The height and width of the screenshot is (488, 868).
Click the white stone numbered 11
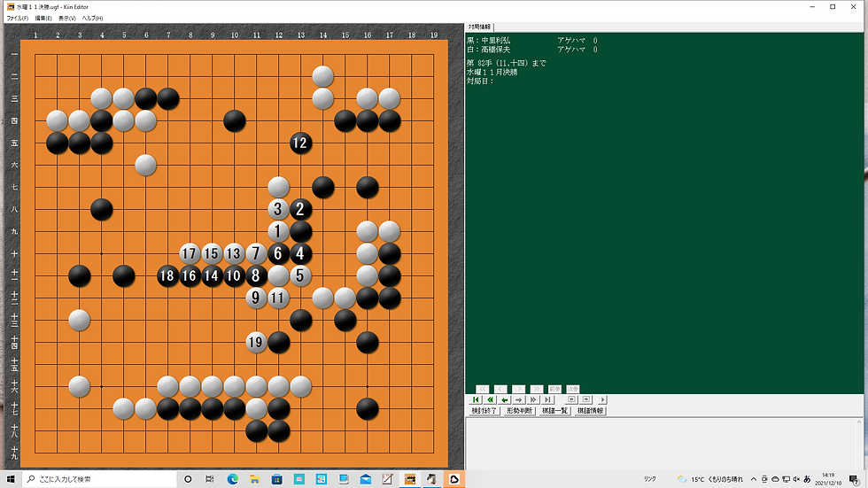point(278,298)
